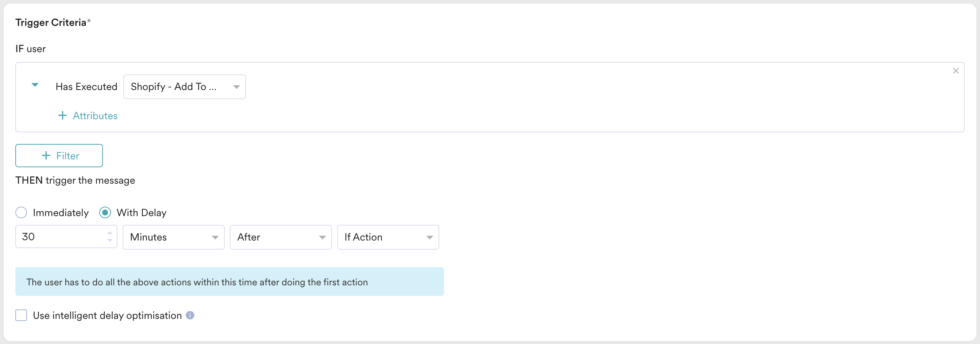Increase the delay value with up arrow

point(109,232)
